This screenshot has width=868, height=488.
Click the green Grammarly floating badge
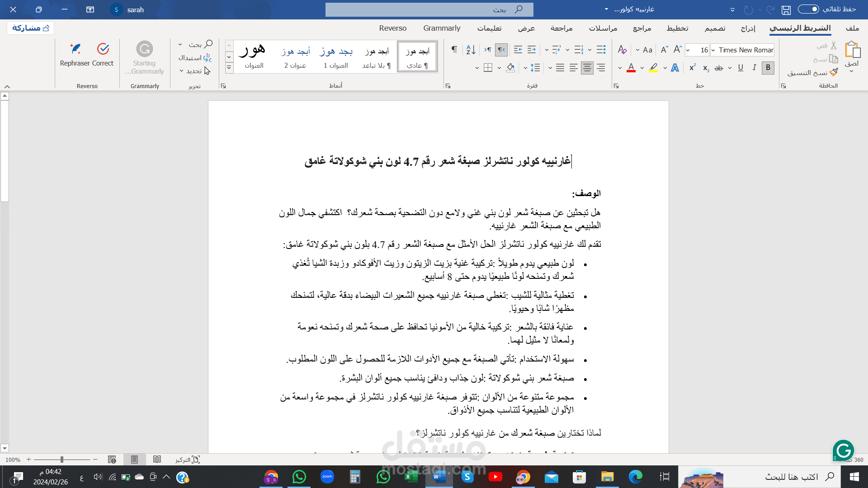point(843,450)
